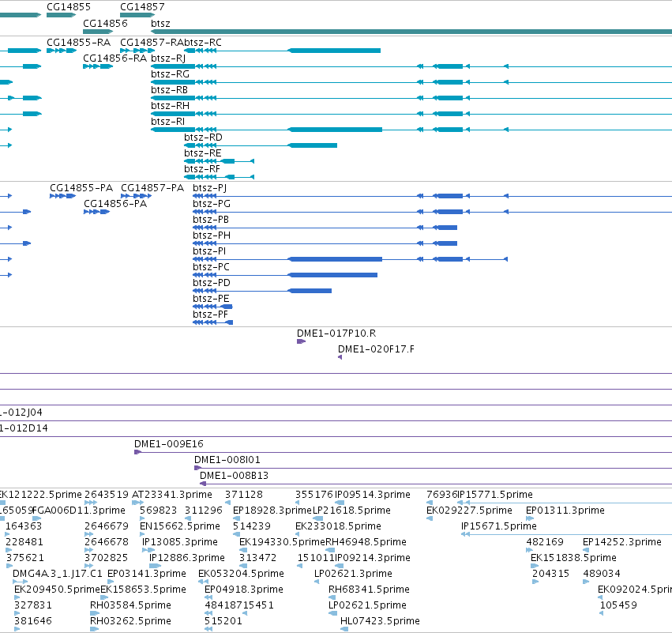The height and width of the screenshot is (633, 672).
Task: Click the CG14857-PA protein label
Action: [x=152, y=188]
